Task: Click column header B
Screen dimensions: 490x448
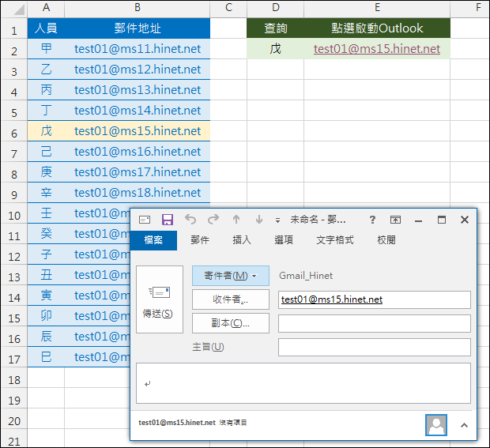Action: click(138, 7)
